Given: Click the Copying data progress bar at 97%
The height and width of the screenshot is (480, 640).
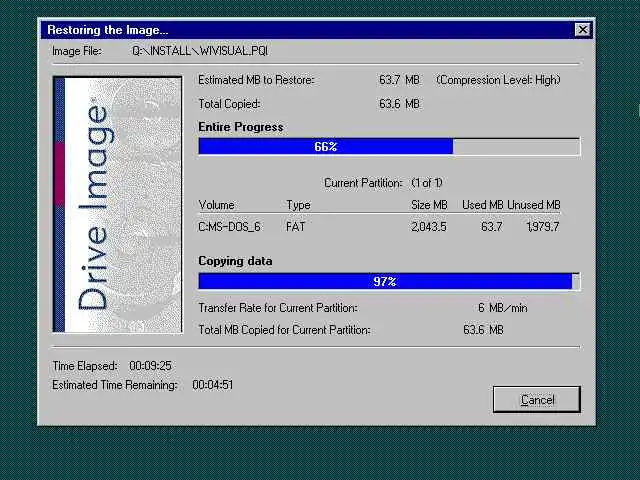Looking at the screenshot, I should (389, 282).
